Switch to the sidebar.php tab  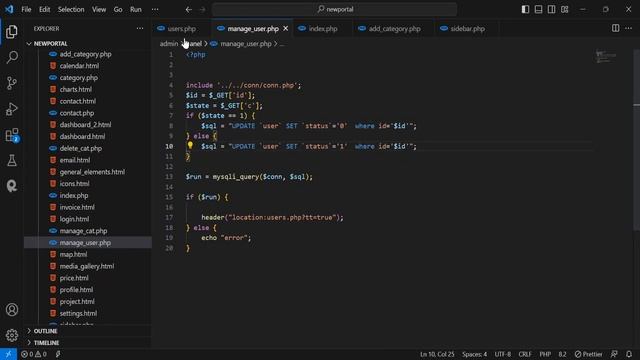[x=468, y=29]
